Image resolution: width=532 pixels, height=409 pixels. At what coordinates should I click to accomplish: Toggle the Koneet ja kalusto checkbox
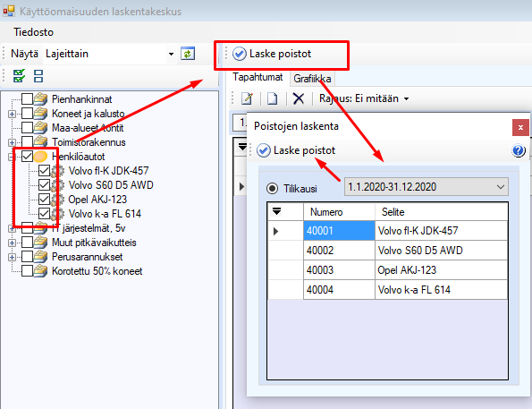pos(27,114)
